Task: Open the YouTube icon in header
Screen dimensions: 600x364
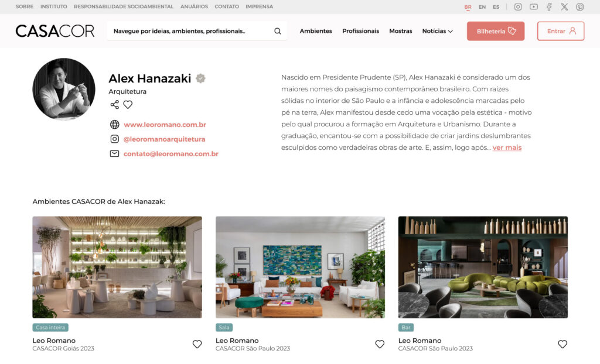Action: pyautogui.click(x=533, y=7)
